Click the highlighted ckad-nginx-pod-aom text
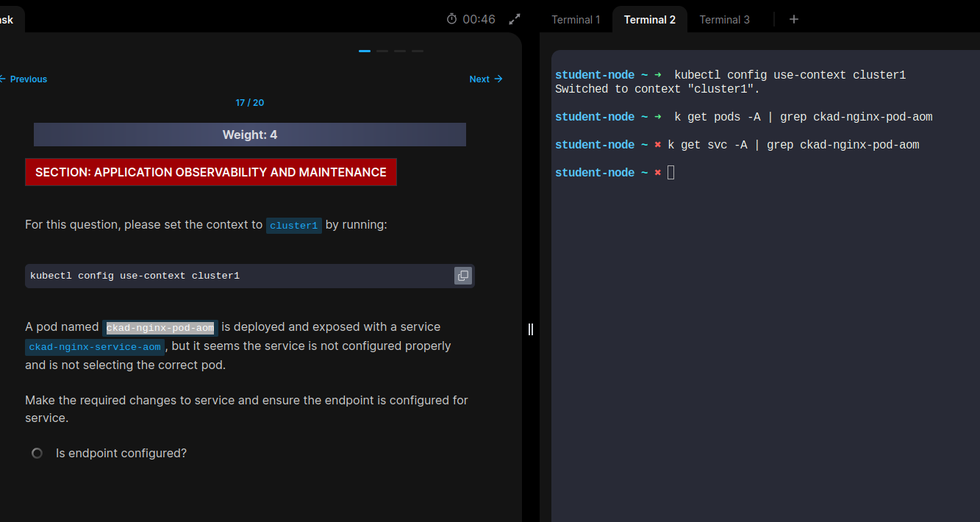Image resolution: width=980 pixels, height=522 pixels. 160,328
